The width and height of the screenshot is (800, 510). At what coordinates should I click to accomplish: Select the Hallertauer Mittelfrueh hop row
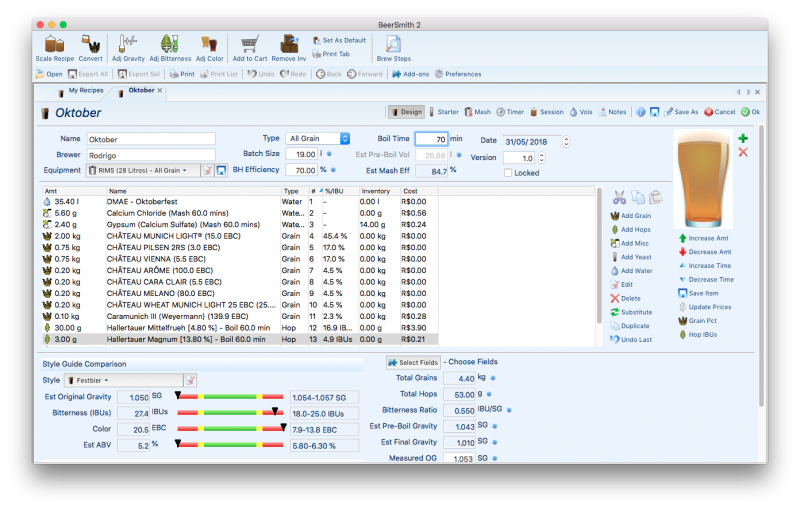[240, 328]
